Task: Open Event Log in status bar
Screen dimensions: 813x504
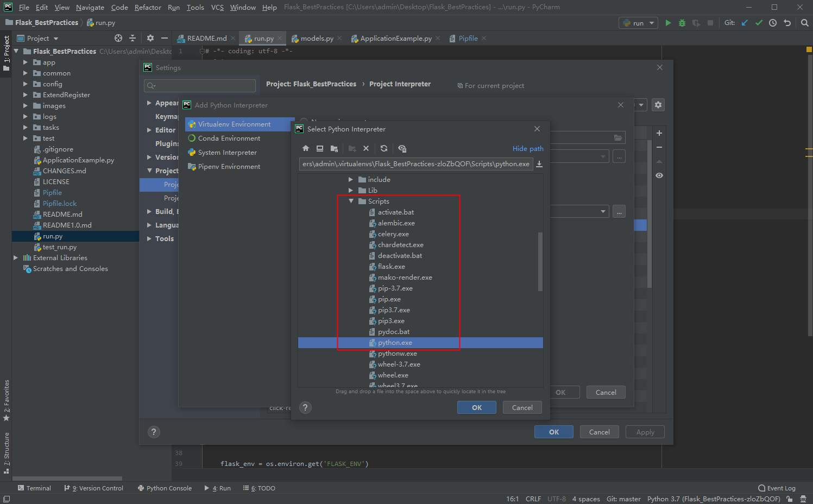Action: pos(777,488)
